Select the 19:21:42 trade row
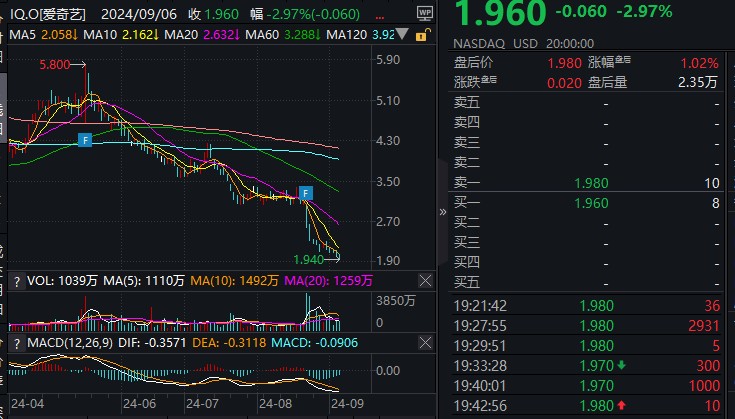Image resolution: width=735 pixels, height=419 pixels. click(586, 306)
